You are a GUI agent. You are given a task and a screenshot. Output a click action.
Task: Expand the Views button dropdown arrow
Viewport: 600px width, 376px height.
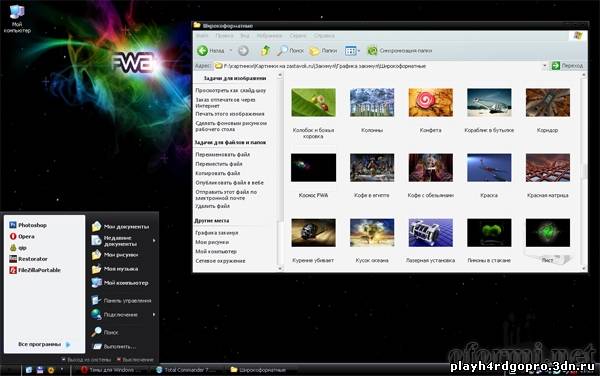359,50
